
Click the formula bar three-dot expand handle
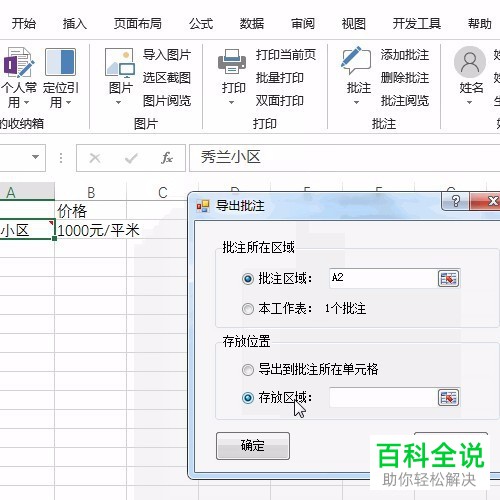tap(61, 158)
